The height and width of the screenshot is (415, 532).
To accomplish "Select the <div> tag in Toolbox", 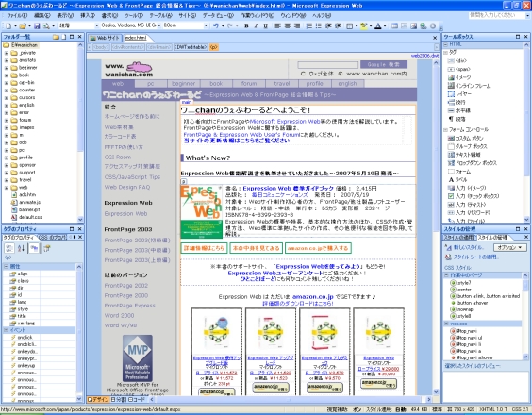I will [x=457, y=60].
